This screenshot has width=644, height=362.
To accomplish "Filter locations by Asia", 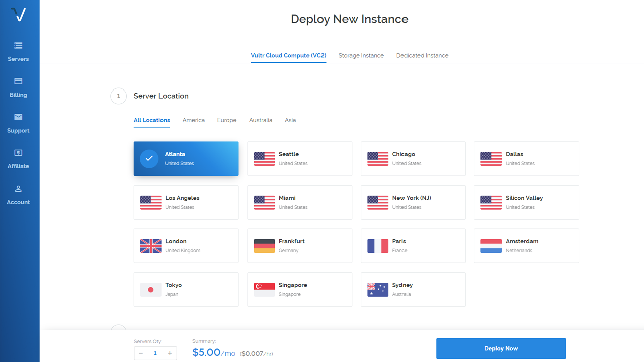I will [x=290, y=120].
